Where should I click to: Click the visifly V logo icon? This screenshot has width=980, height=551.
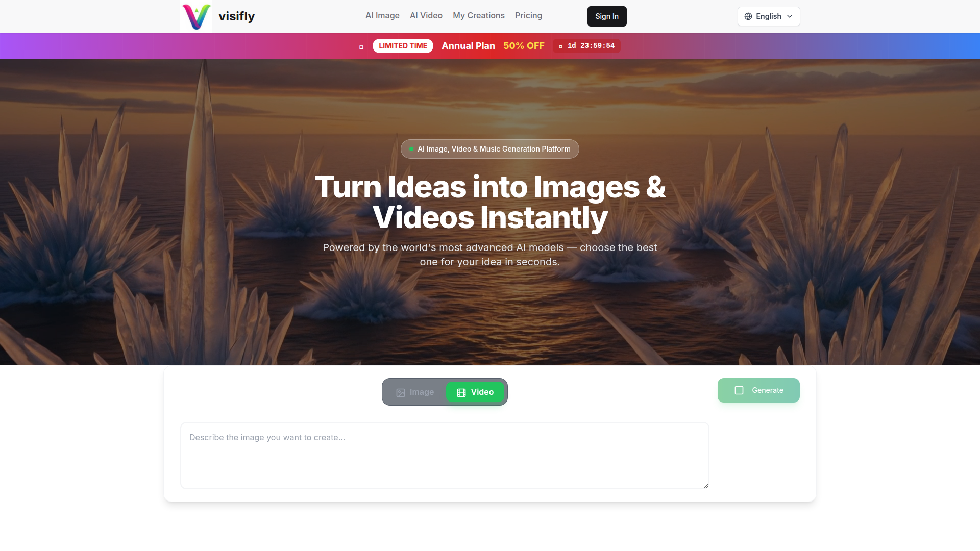[x=196, y=16]
